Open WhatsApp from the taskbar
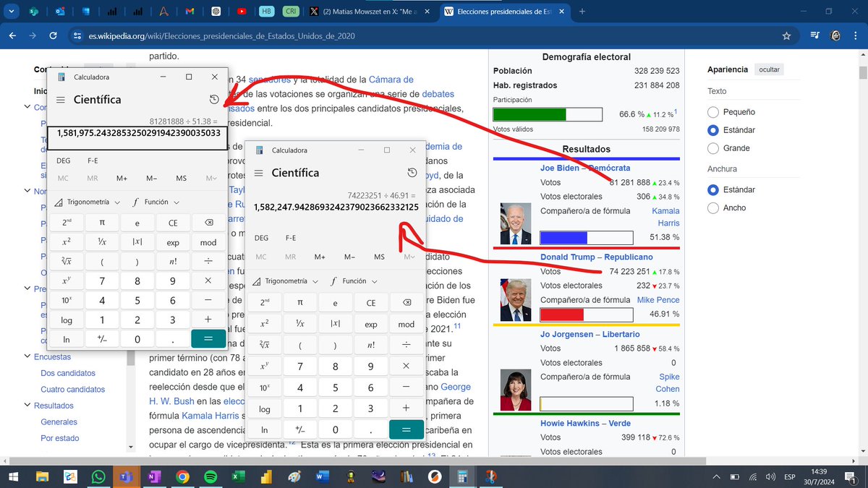Image resolution: width=868 pixels, height=488 pixels. [x=98, y=476]
